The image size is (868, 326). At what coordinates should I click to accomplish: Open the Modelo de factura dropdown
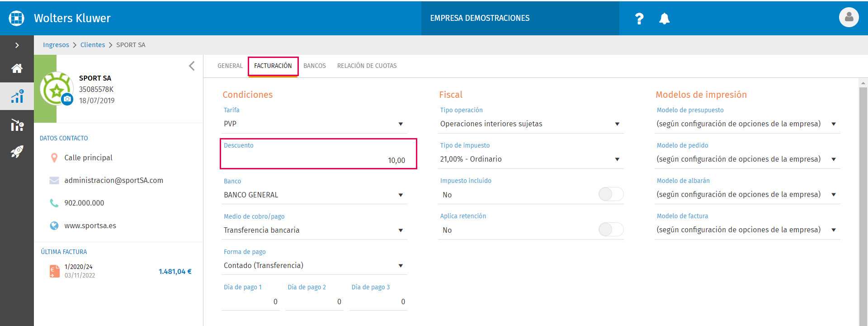(x=747, y=230)
